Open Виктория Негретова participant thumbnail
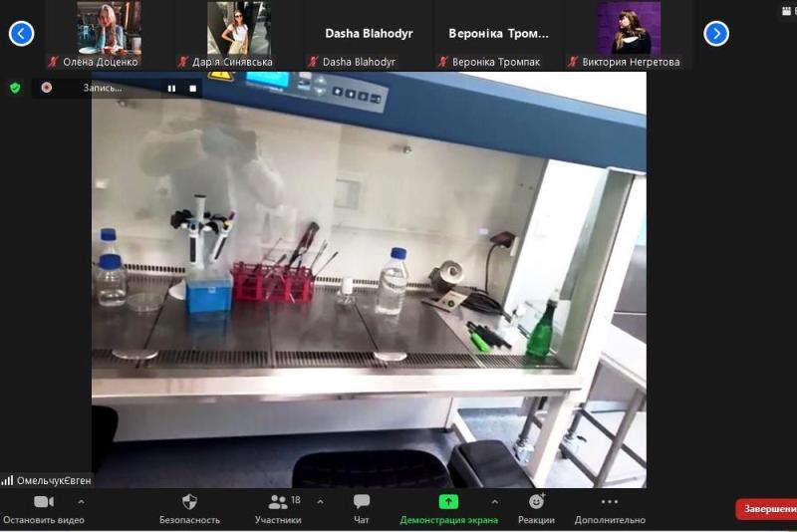The height and width of the screenshot is (532, 797). [629, 35]
